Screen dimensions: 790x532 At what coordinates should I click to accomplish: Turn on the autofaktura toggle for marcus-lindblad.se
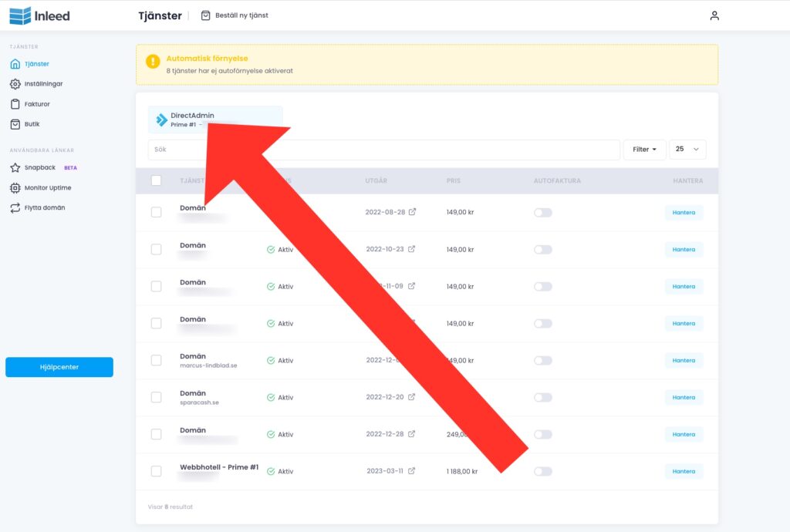point(543,360)
